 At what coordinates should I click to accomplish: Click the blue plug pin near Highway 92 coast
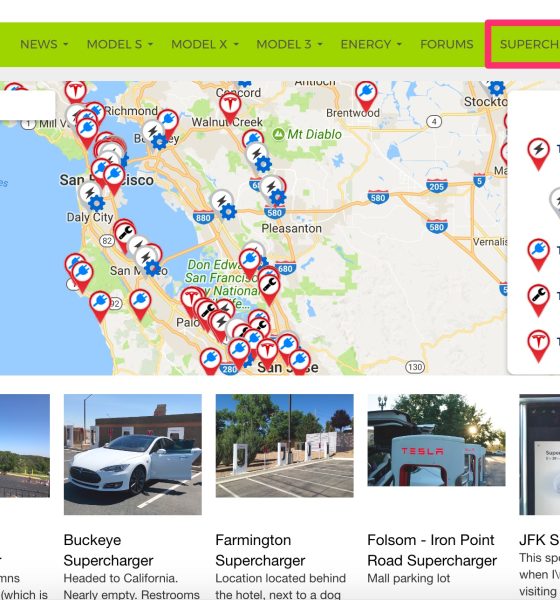click(x=100, y=305)
